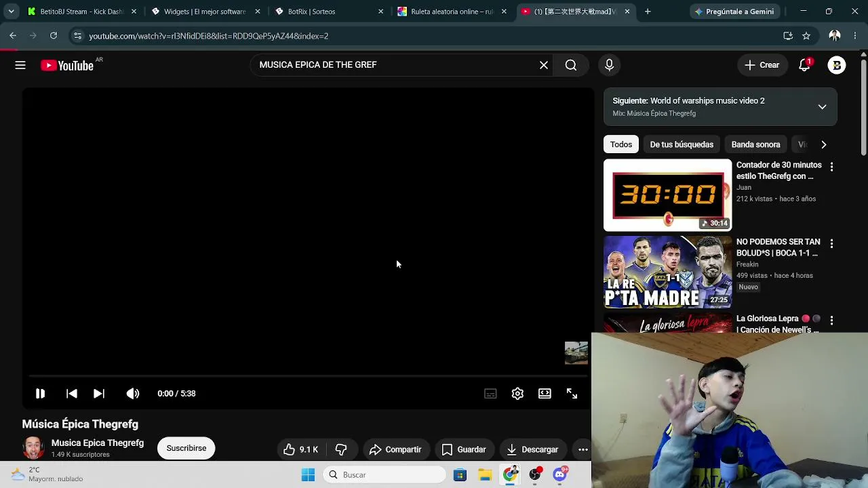Select the Banda sonora chip
This screenshot has width=868, height=488.
point(755,144)
